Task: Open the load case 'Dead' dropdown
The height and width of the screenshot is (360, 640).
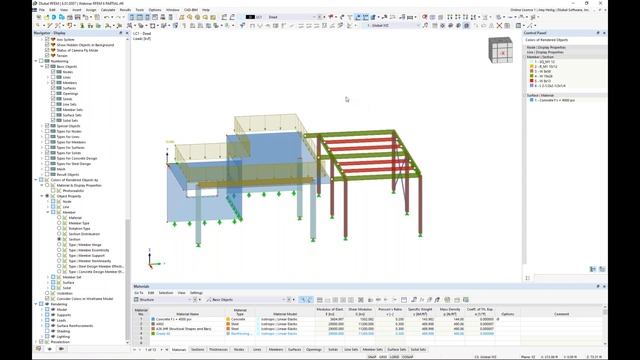Action: click(314, 17)
